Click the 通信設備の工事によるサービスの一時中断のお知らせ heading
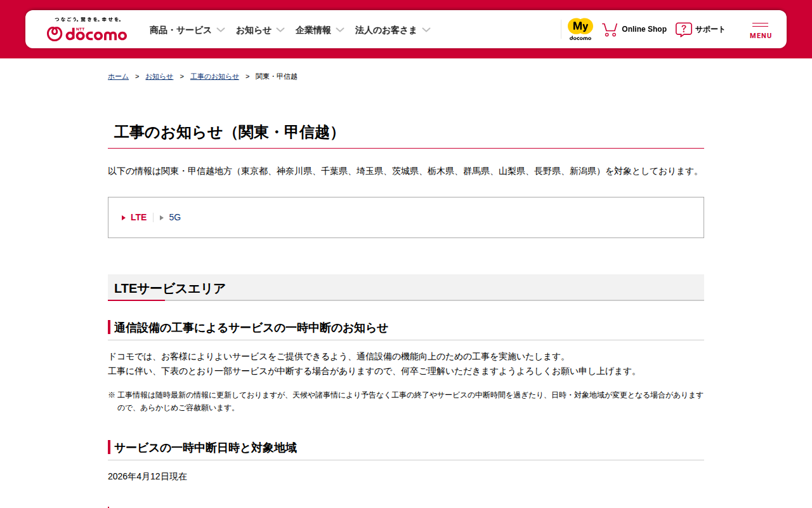Image resolution: width=812 pixels, height=508 pixels. (x=251, y=328)
